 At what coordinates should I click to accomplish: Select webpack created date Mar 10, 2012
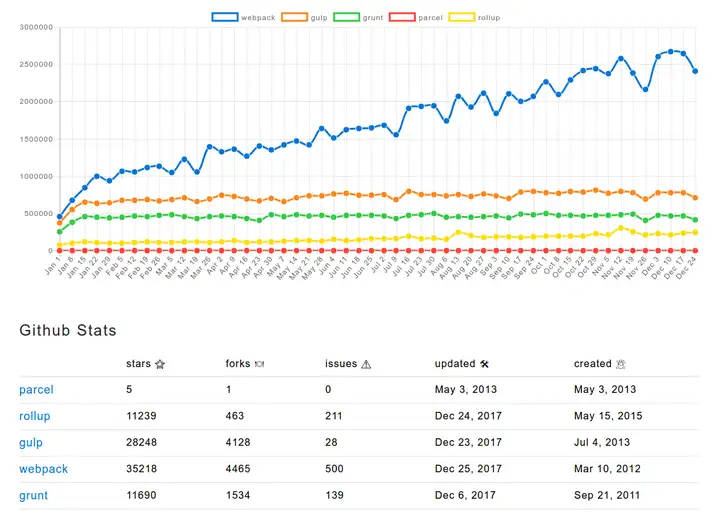pos(607,469)
